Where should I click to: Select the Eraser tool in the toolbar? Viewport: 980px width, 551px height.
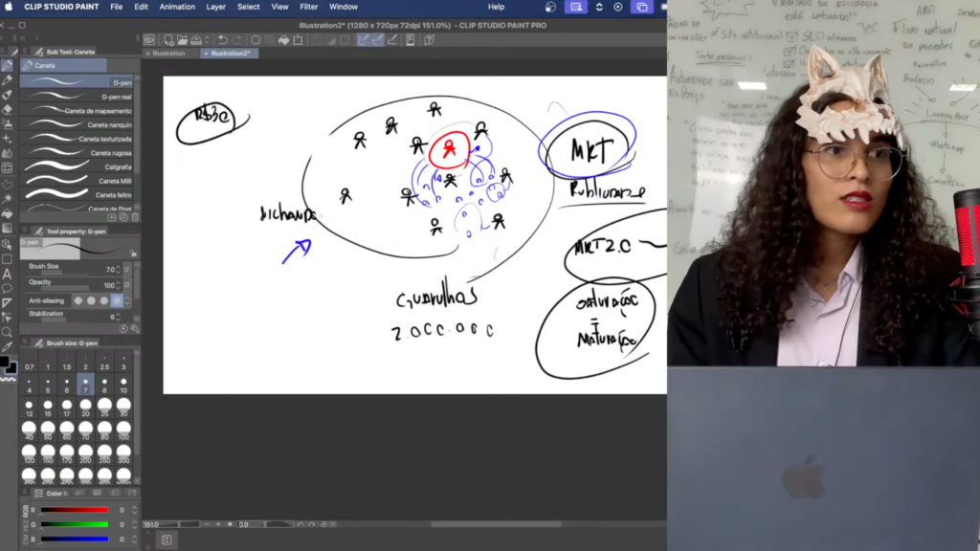click(x=7, y=109)
